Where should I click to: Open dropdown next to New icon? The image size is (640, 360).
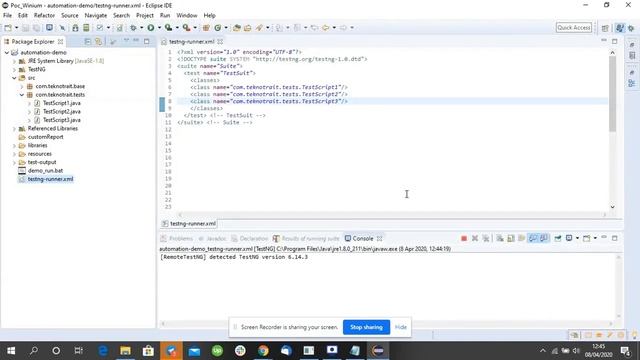tap(16, 28)
